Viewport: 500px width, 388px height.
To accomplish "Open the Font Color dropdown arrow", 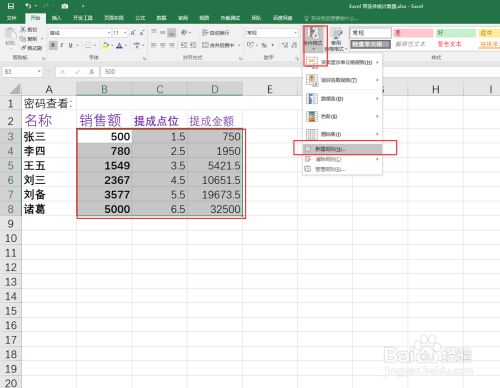I will (x=125, y=45).
